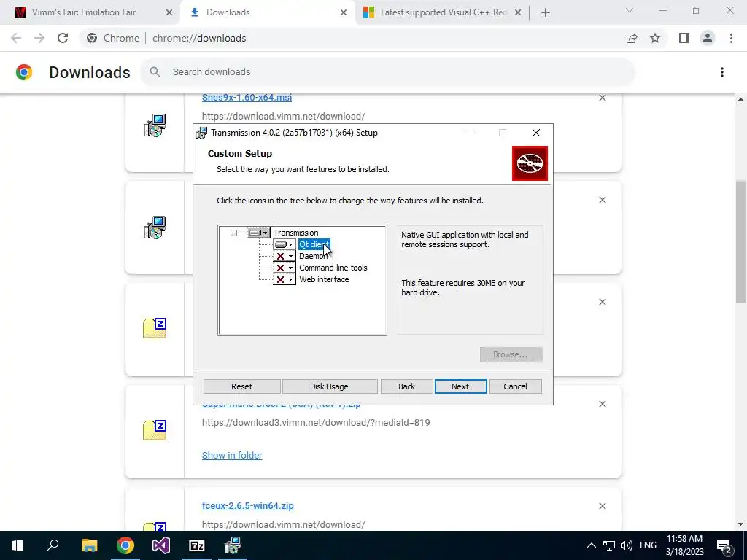Open a new Chrome tab

[x=546, y=12]
